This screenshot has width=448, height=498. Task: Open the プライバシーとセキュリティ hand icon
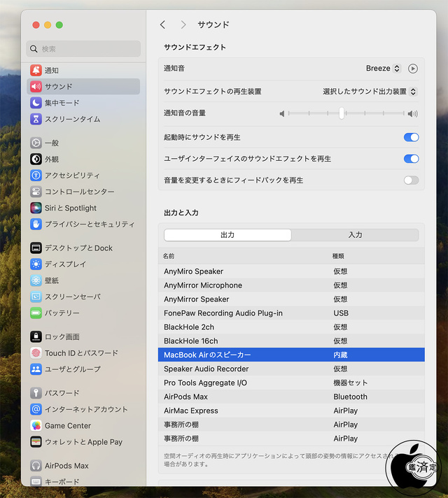[x=36, y=224]
